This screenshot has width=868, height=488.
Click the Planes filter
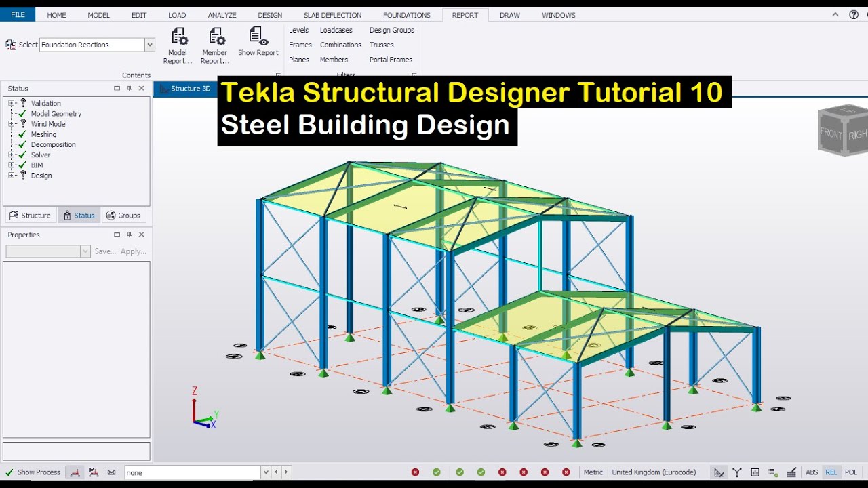(299, 60)
